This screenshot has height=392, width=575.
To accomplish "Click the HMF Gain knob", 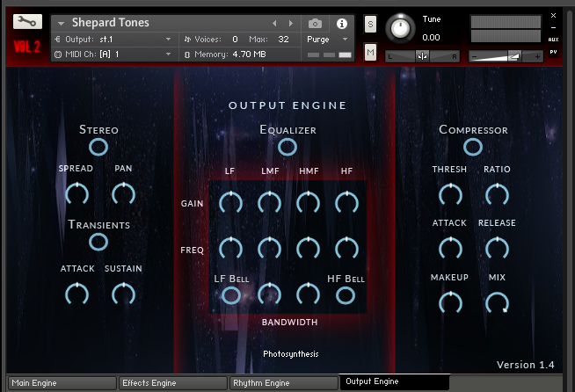I will point(308,202).
